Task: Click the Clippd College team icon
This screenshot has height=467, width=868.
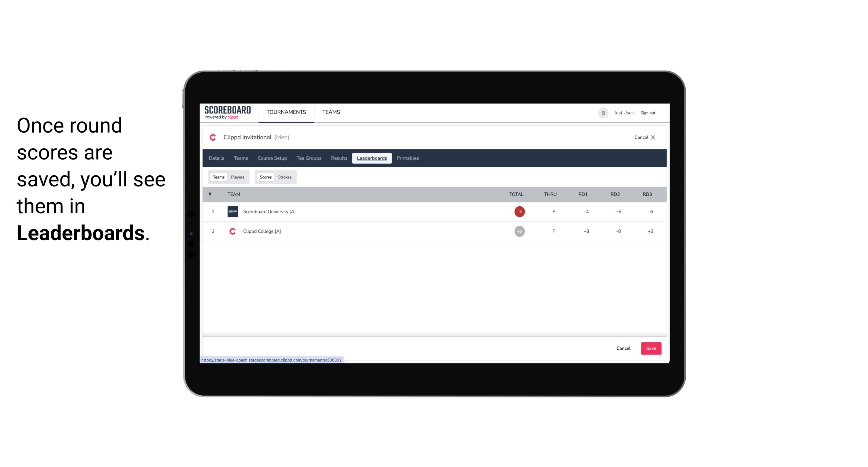Action: (x=232, y=231)
